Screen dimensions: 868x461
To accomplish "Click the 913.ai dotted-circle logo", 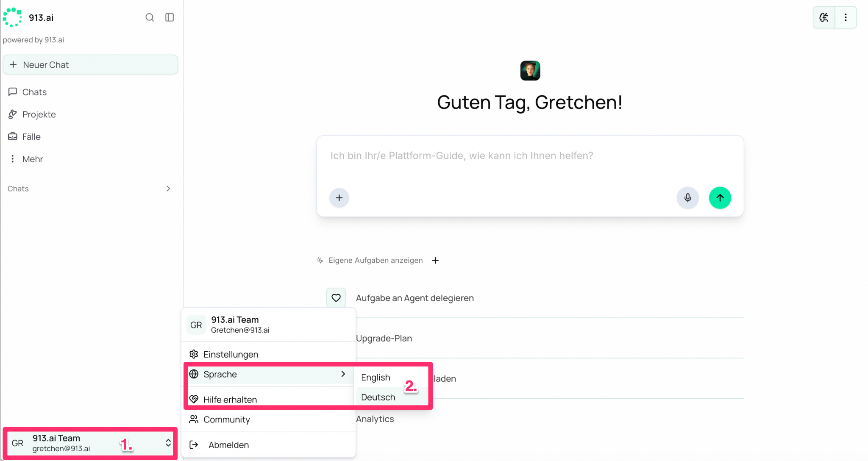I will coord(12,17).
